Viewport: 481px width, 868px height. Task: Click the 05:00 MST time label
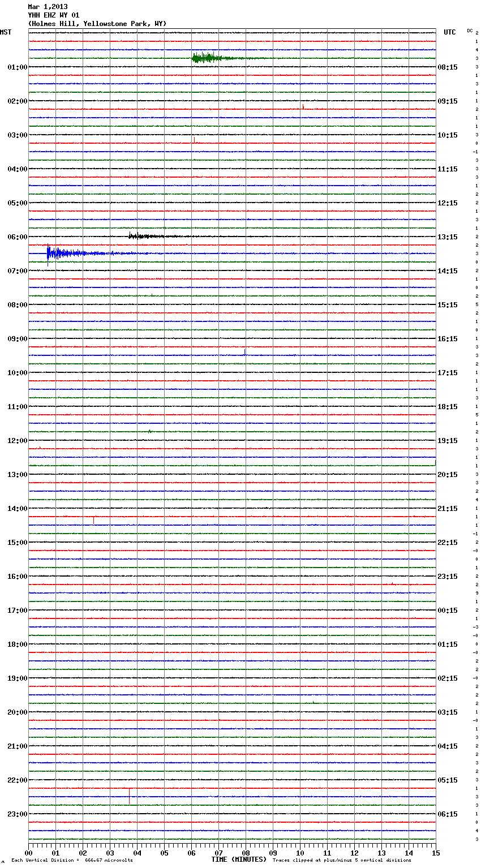pos(18,203)
